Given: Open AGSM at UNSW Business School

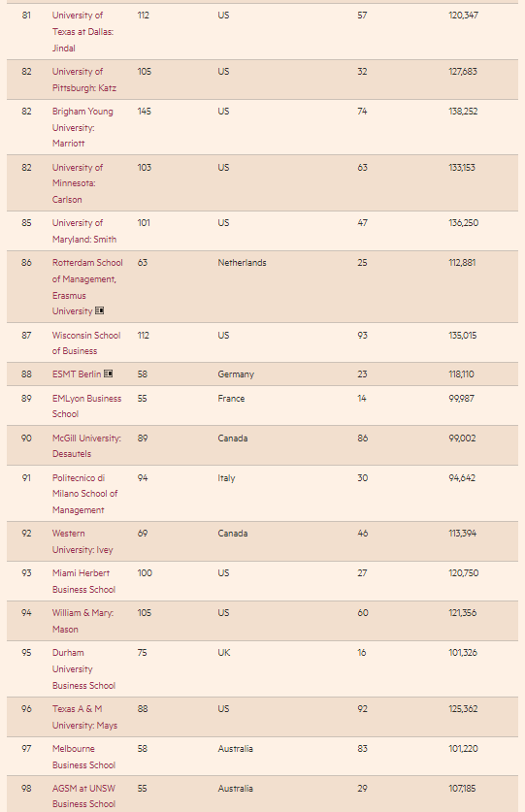Looking at the screenshot, I should 83,796.
